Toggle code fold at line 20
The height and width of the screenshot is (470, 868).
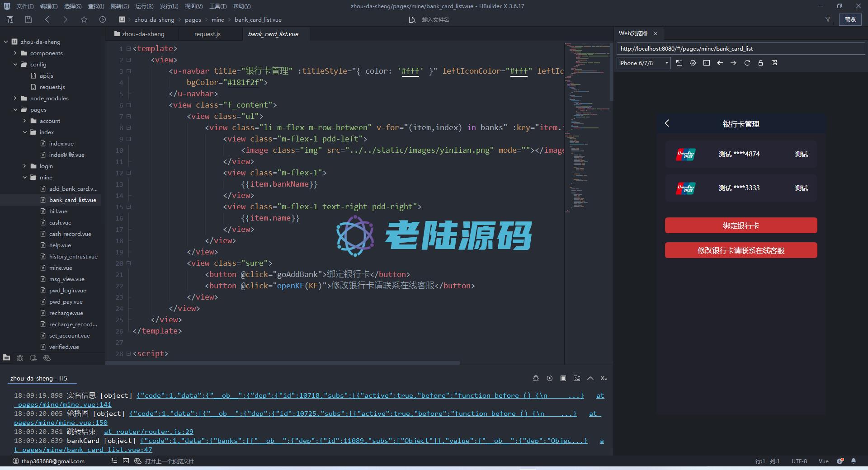[x=129, y=263]
